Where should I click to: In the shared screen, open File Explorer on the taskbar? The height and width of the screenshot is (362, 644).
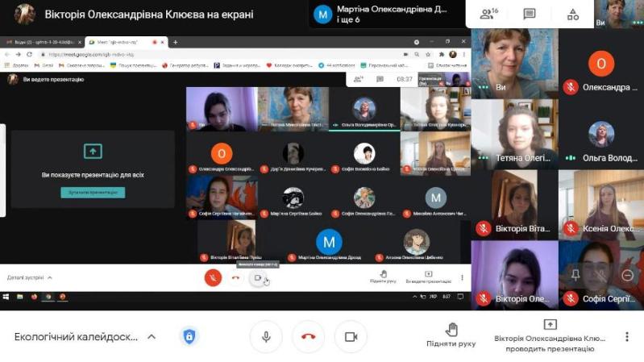pos(19,297)
